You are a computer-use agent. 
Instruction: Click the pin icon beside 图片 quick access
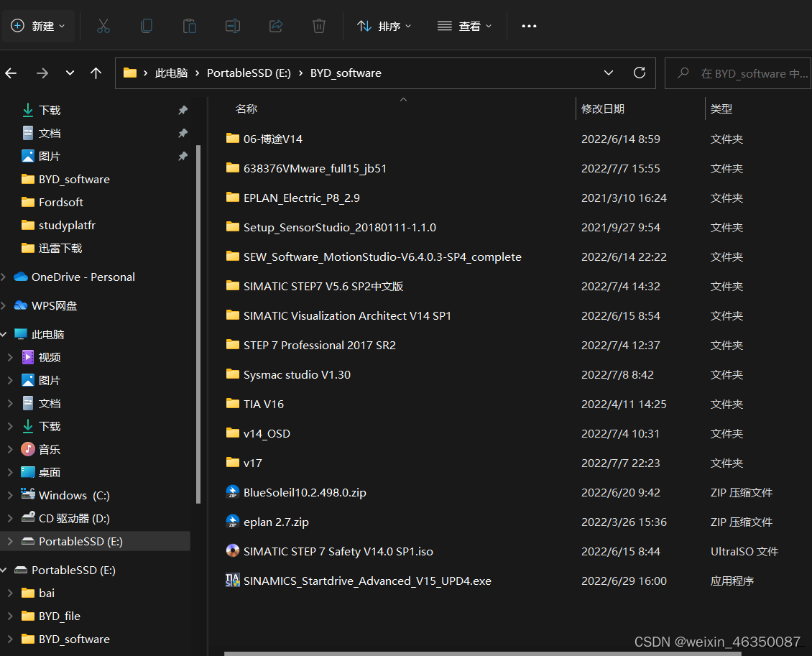(x=183, y=156)
